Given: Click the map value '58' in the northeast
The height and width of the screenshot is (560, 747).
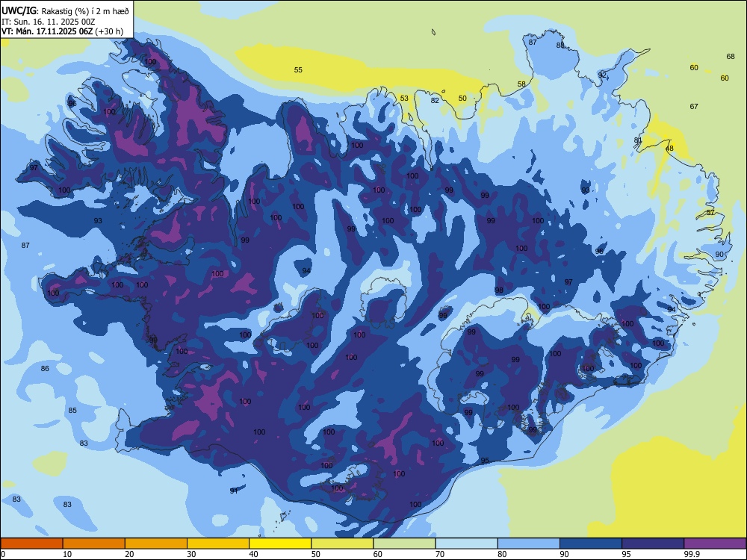Looking at the screenshot, I should coord(521,84).
